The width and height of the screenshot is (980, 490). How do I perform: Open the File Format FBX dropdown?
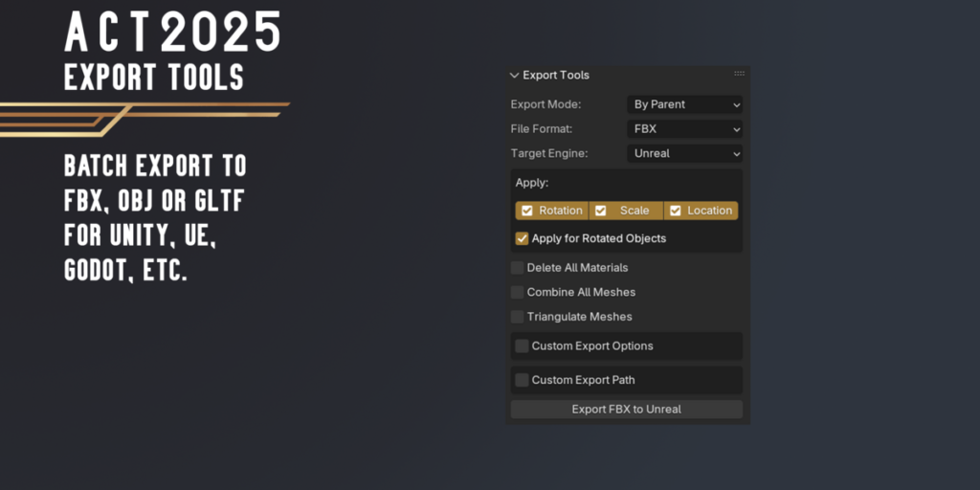pos(684,128)
